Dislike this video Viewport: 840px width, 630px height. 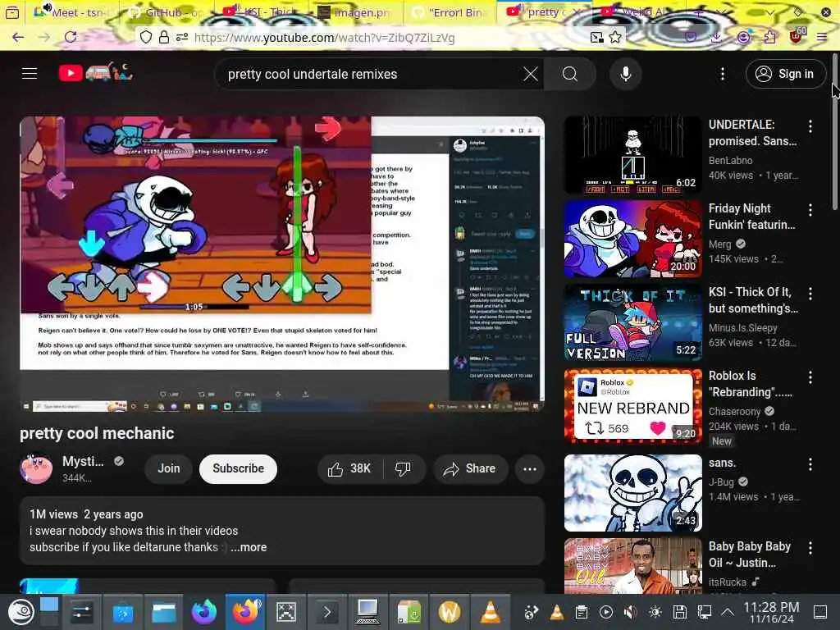[404, 468]
